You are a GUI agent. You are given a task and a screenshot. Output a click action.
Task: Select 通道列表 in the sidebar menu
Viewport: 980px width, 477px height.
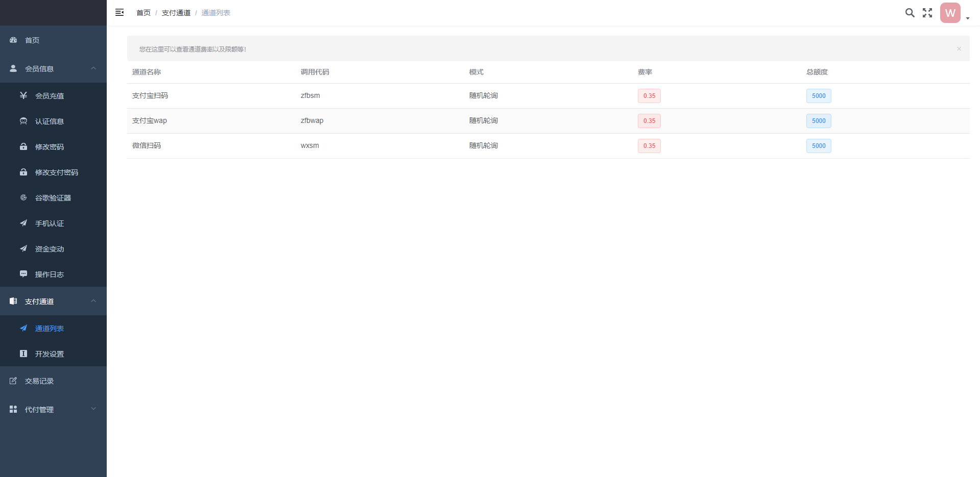coord(50,328)
